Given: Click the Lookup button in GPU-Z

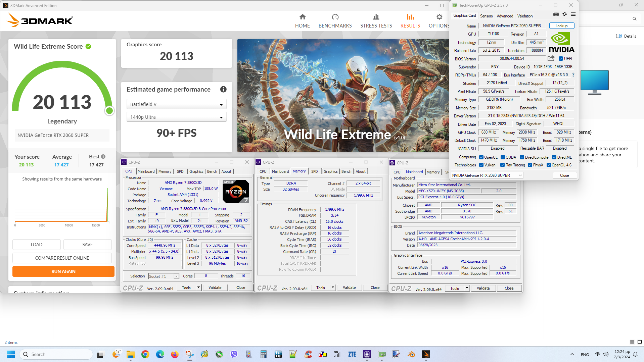Looking at the screenshot, I should point(561,26).
